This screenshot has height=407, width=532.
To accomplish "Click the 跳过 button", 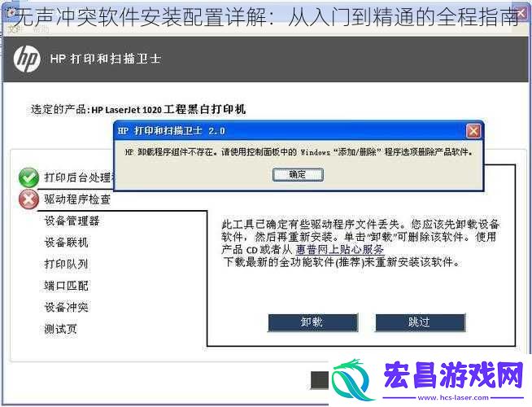I will pos(420,322).
